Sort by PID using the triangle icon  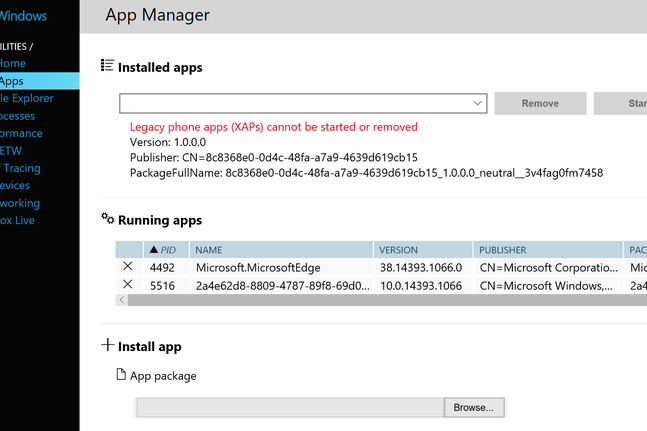(x=154, y=250)
